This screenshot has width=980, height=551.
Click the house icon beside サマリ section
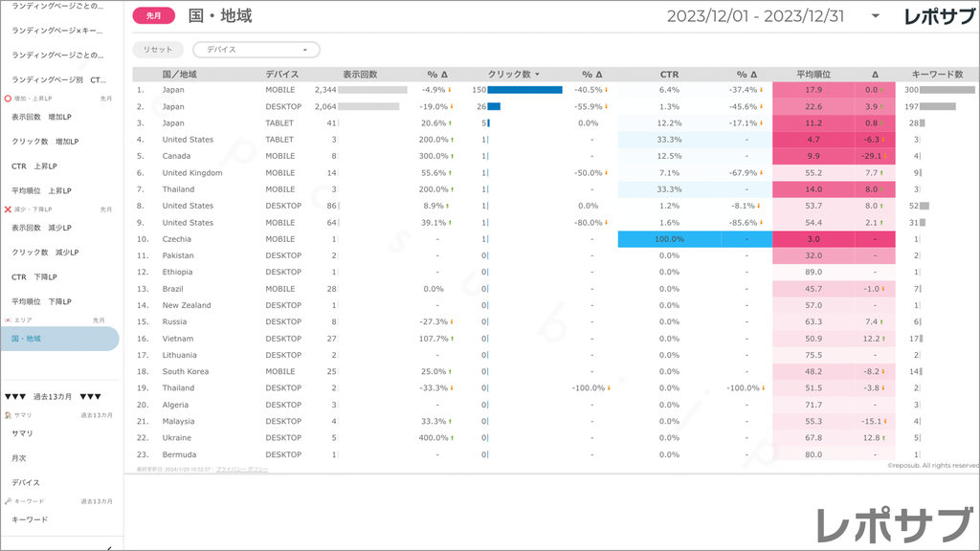[8, 415]
